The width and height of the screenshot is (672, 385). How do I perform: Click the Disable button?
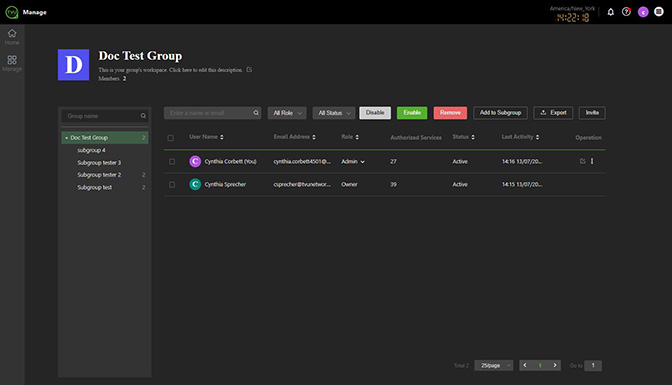click(x=375, y=113)
